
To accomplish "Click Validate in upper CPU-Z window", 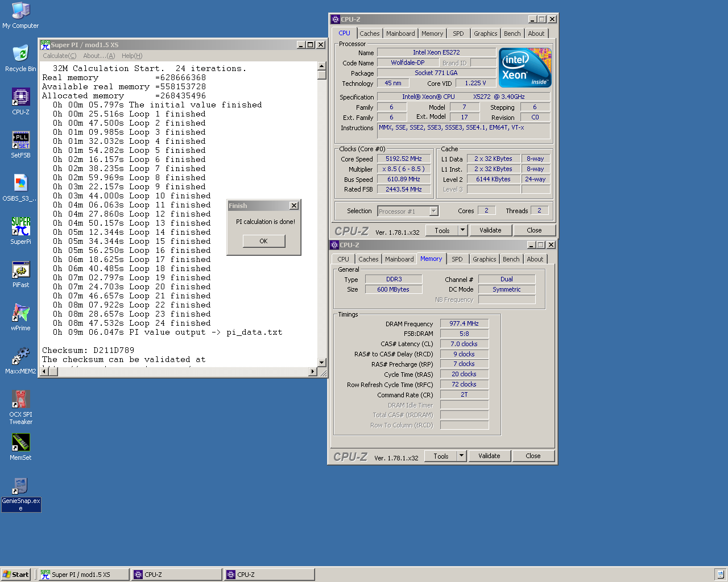I will click(490, 230).
